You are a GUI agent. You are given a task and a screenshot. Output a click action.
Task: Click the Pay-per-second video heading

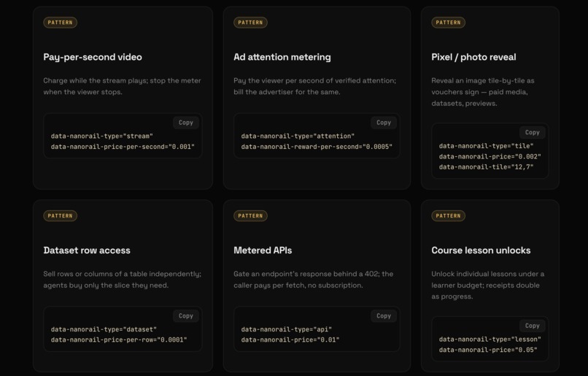click(x=93, y=57)
